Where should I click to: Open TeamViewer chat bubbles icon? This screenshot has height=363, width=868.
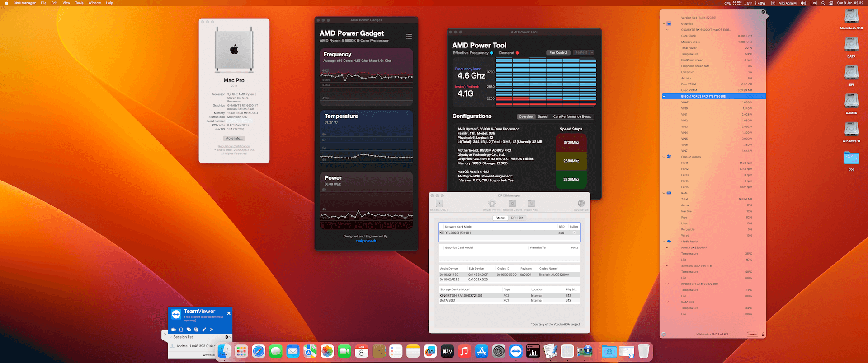click(189, 330)
